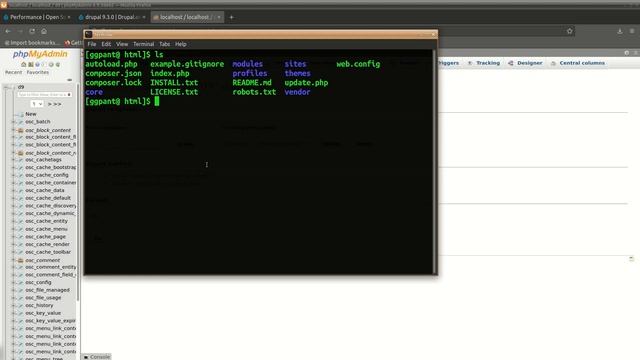Open osc_cache_menu table
Image resolution: width=640 pixels, height=360 pixels.
[46, 229]
